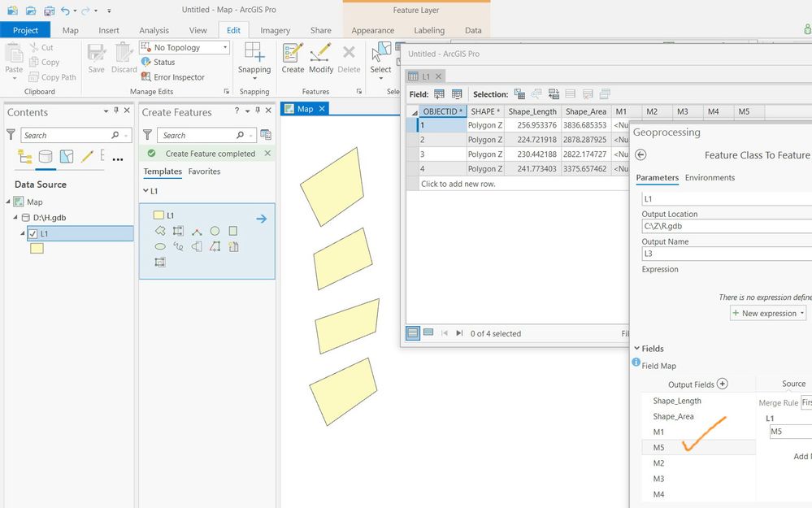Image resolution: width=812 pixels, height=508 pixels.
Task: Click the Cut button
Action: click(41, 47)
